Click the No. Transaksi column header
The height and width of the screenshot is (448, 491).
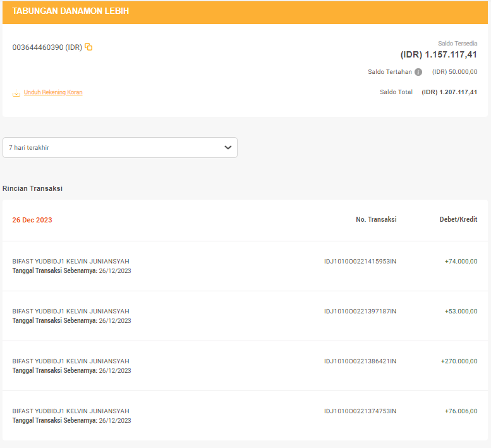point(376,219)
